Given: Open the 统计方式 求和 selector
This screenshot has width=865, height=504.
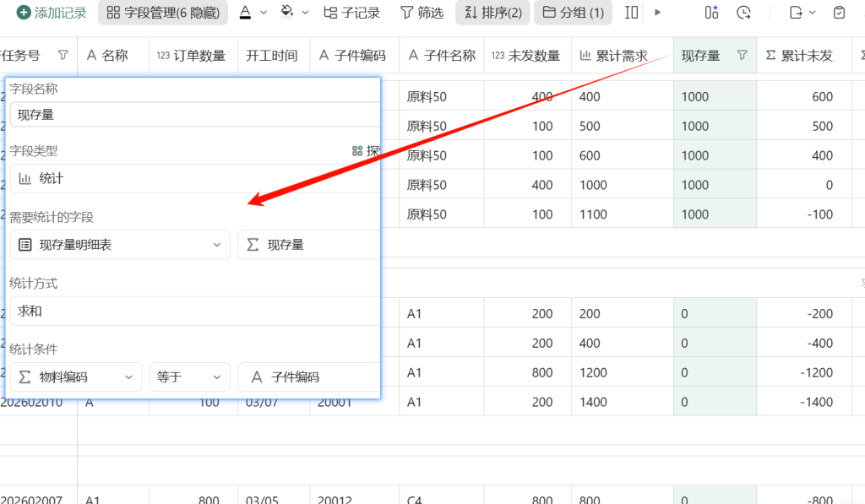Looking at the screenshot, I should (195, 311).
